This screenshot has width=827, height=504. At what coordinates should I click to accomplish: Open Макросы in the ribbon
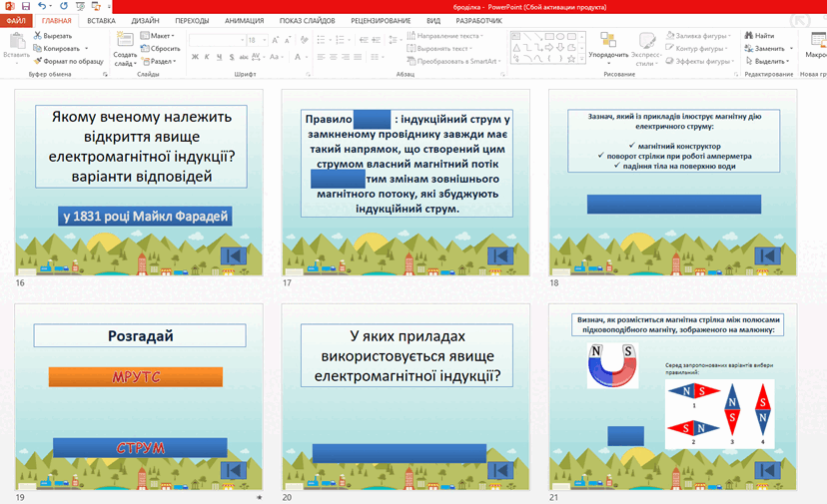(x=816, y=45)
